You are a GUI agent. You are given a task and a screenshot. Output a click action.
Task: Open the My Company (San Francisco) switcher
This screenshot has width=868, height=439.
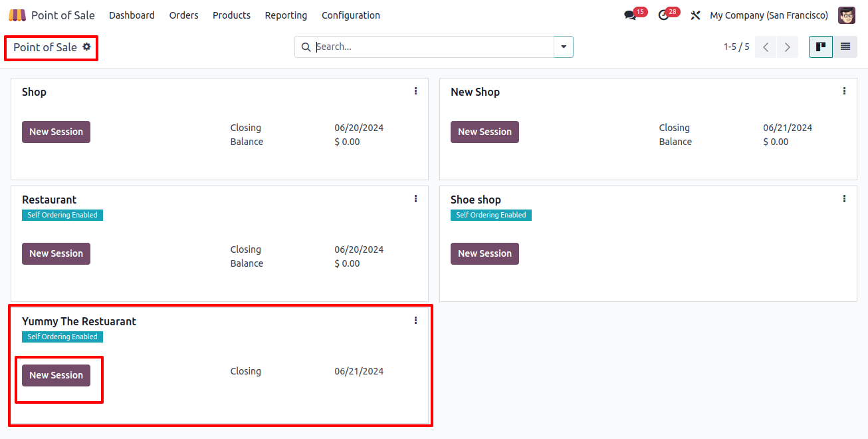(769, 15)
